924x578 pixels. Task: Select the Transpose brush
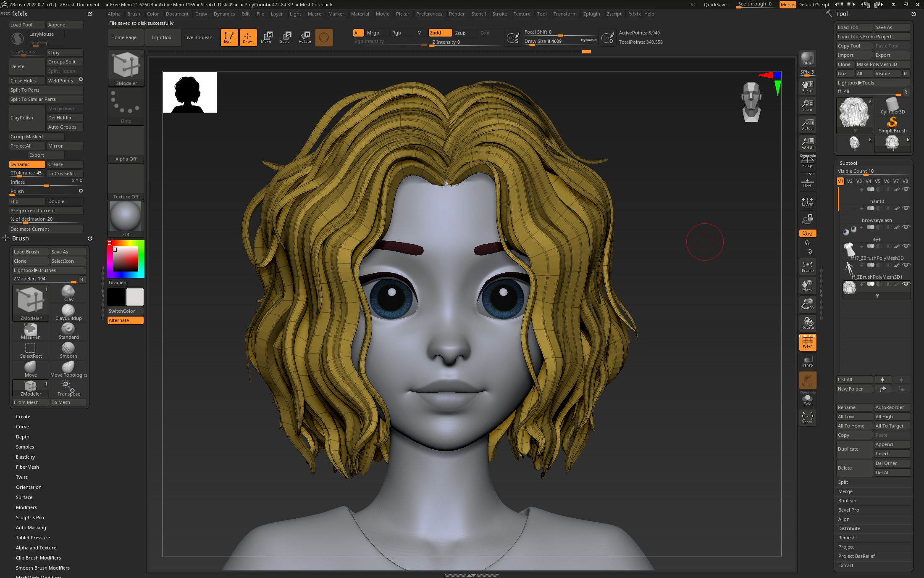point(68,388)
